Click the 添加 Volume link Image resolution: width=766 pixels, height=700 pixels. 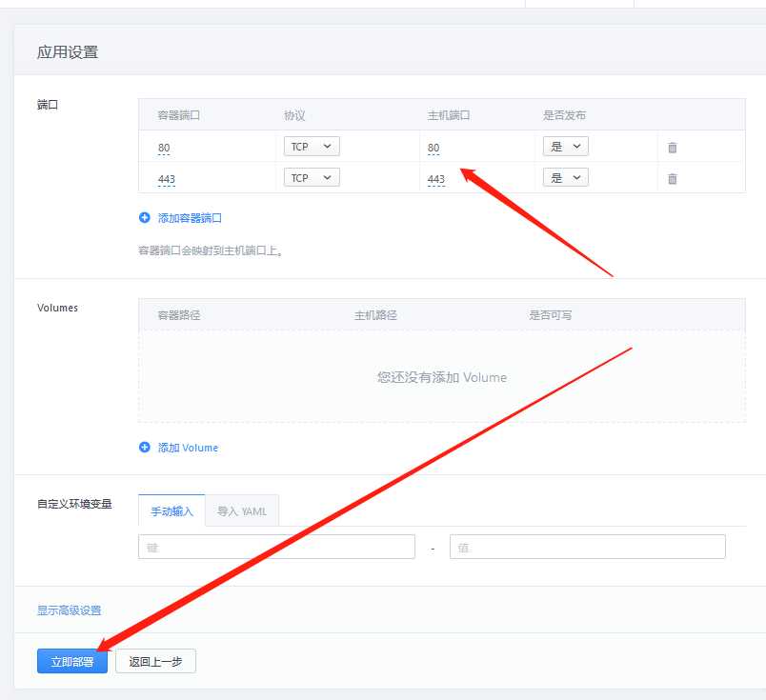tap(188, 448)
